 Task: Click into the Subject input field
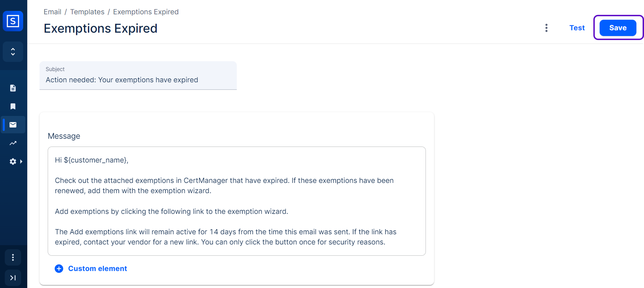(138, 80)
